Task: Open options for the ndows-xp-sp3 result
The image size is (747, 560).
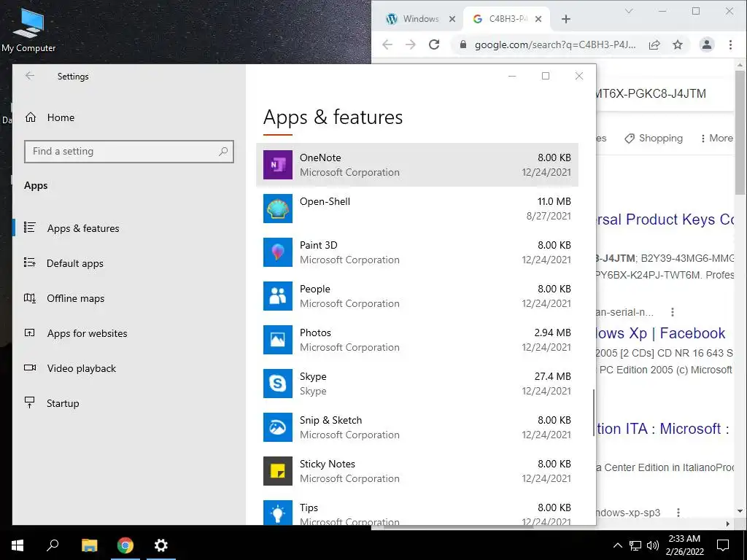Action: click(x=678, y=513)
